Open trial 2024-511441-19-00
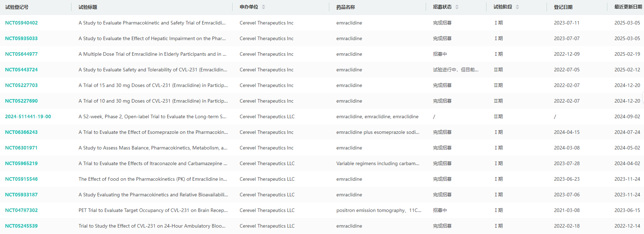644x234 pixels. [28, 116]
